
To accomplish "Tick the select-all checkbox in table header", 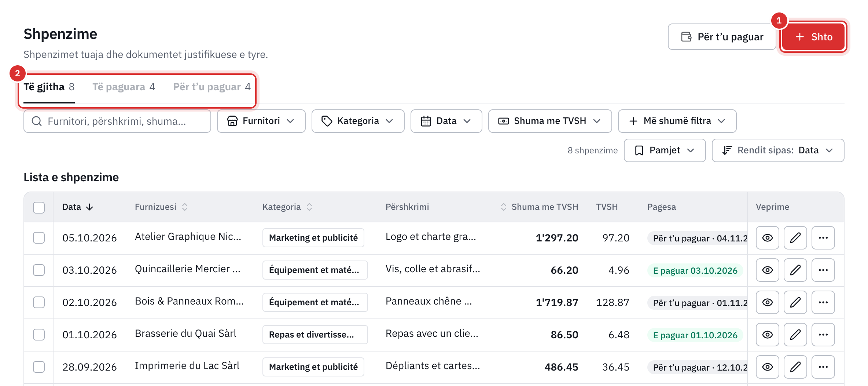I will click(x=39, y=207).
